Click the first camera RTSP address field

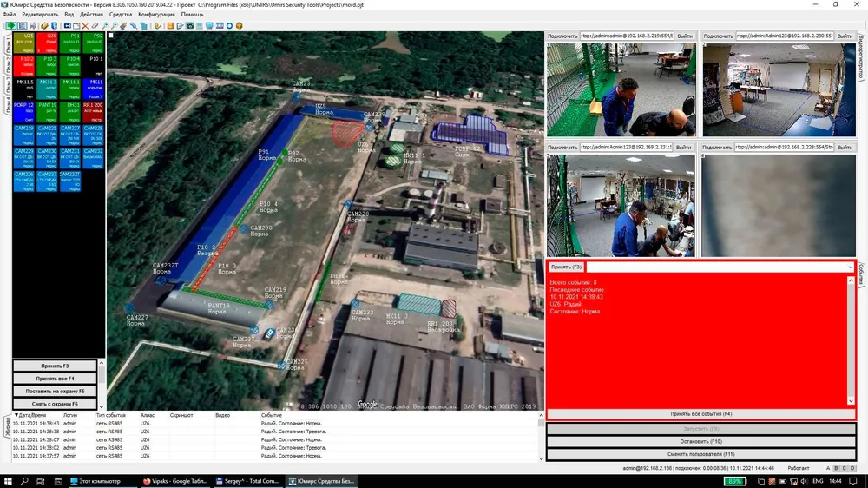(627, 36)
